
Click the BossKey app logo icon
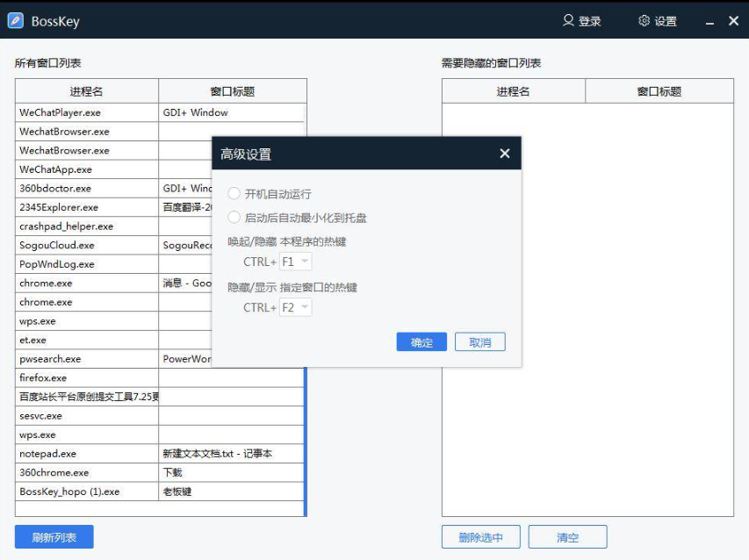15,21
